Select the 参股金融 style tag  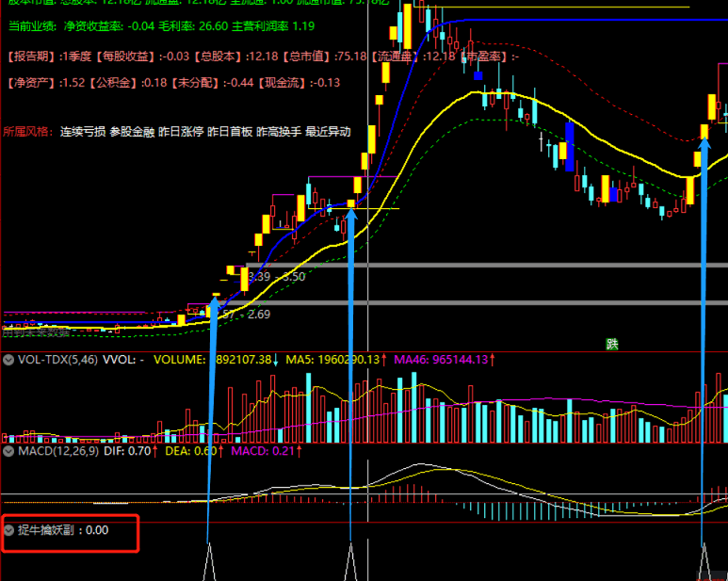tap(132, 132)
